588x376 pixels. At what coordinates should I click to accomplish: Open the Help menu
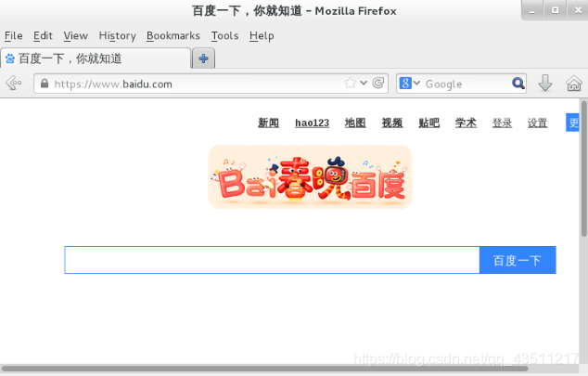(262, 35)
